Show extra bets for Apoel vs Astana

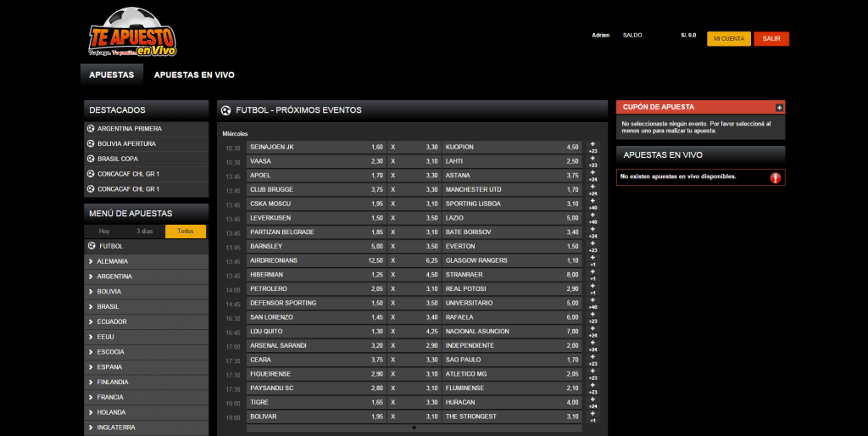[x=593, y=176]
